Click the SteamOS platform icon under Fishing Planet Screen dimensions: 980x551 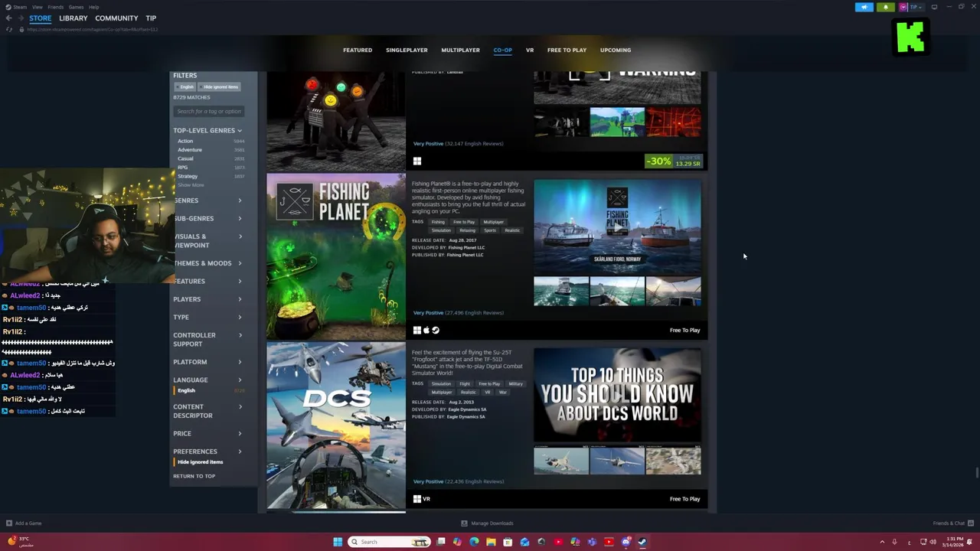436,331
